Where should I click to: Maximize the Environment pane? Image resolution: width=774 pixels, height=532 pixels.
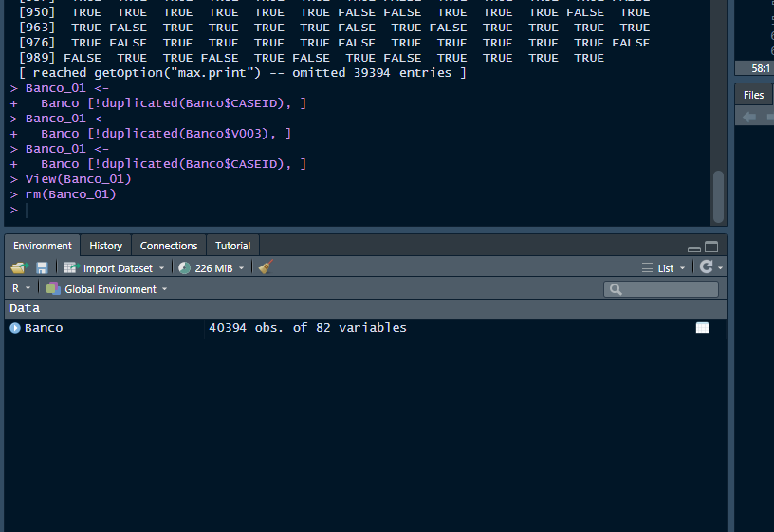711,247
